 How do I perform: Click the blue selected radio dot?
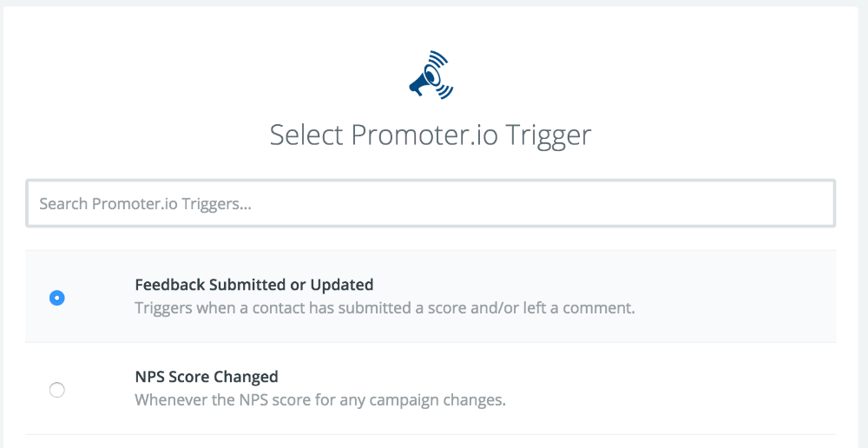click(x=57, y=298)
